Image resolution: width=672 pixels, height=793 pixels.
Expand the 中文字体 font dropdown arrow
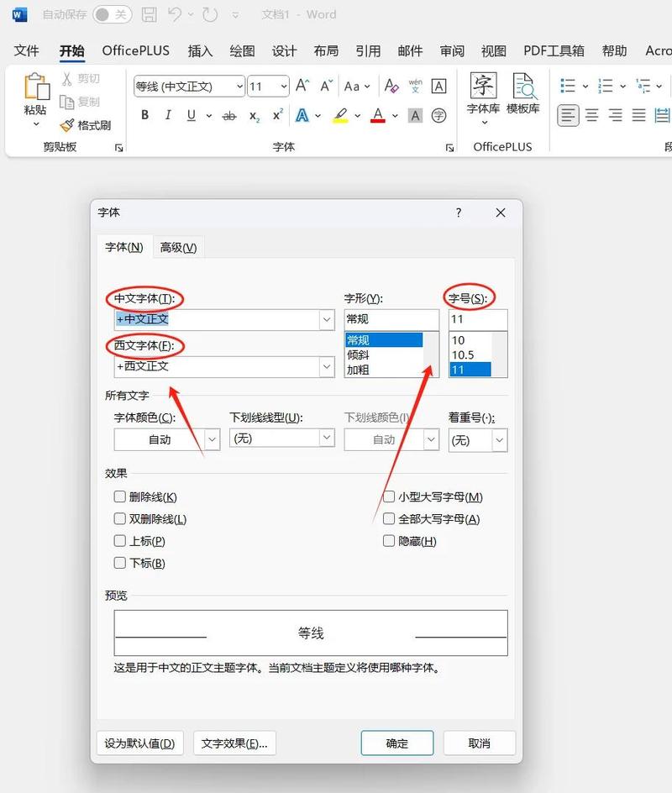[327, 319]
